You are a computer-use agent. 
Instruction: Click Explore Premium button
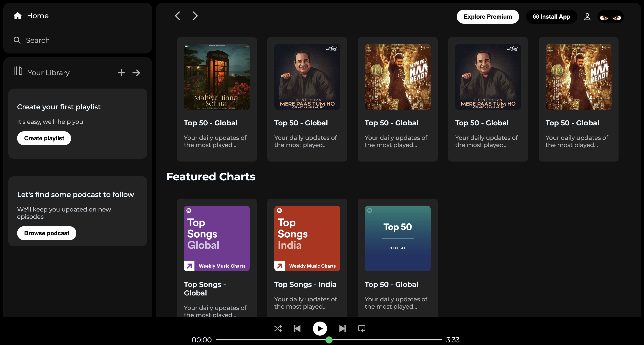[x=488, y=17]
